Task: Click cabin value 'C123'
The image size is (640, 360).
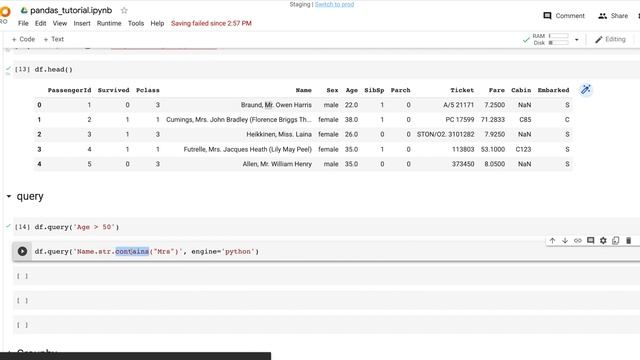Action: (523, 149)
